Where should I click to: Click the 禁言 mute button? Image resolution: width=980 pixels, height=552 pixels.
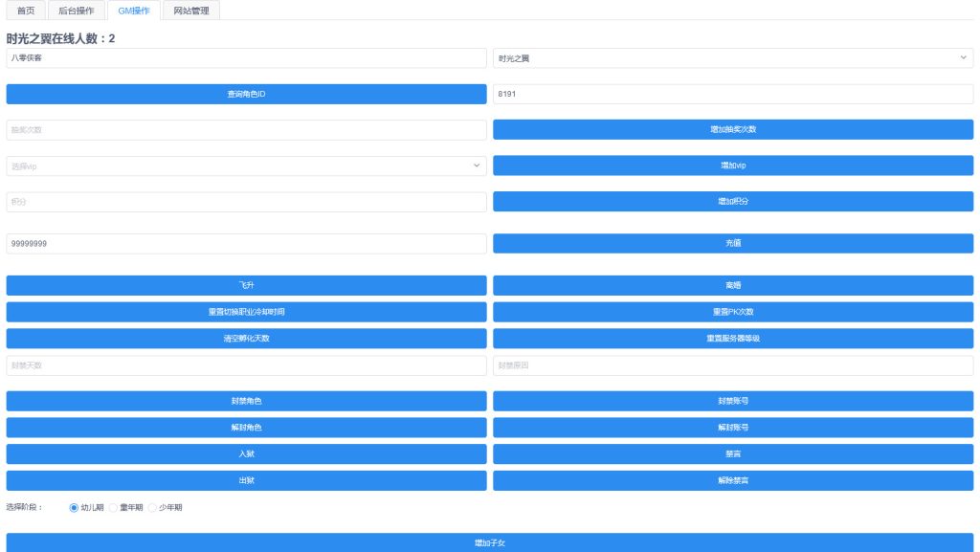pyautogui.click(x=732, y=454)
